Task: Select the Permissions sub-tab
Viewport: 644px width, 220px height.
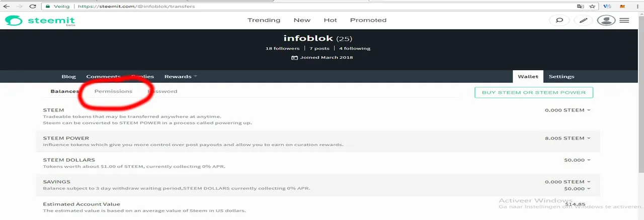Action: click(113, 91)
